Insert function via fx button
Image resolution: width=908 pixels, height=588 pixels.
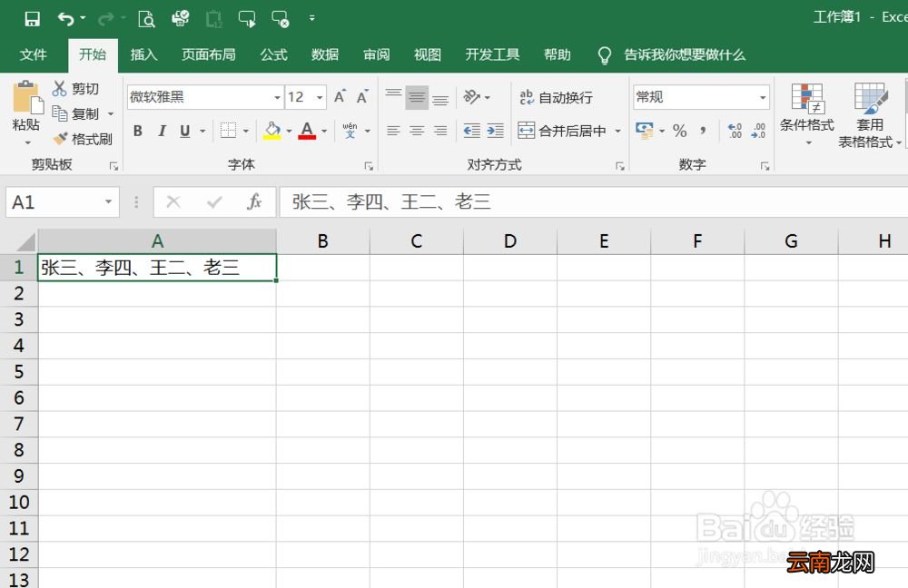pos(253,202)
